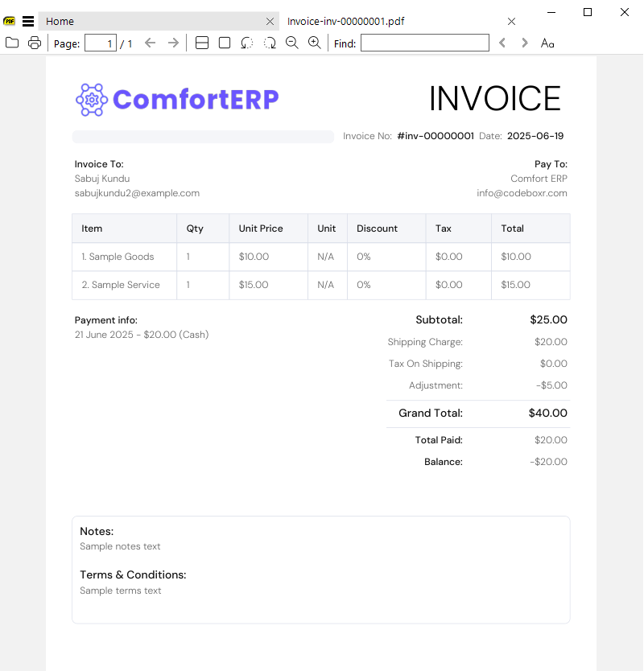Click the Shipping Charge label
644x671 pixels.
point(425,342)
